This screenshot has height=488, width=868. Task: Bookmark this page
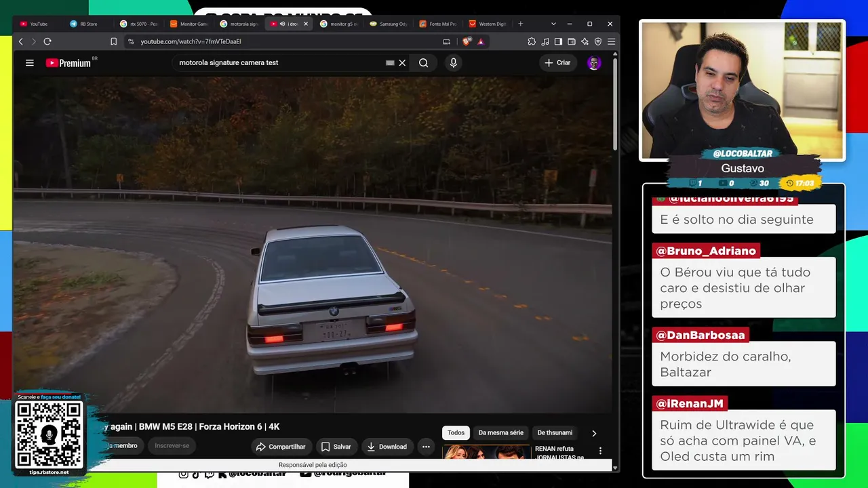pyautogui.click(x=113, y=41)
